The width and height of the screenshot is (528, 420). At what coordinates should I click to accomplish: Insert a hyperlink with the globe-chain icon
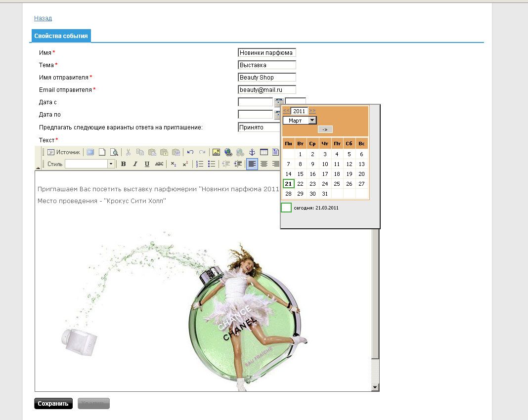pyautogui.click(x=228, y=152)
